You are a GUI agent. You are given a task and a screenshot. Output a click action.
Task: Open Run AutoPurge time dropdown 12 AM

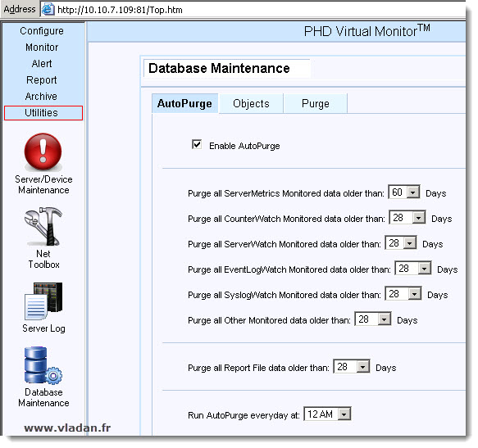(328, 414)
